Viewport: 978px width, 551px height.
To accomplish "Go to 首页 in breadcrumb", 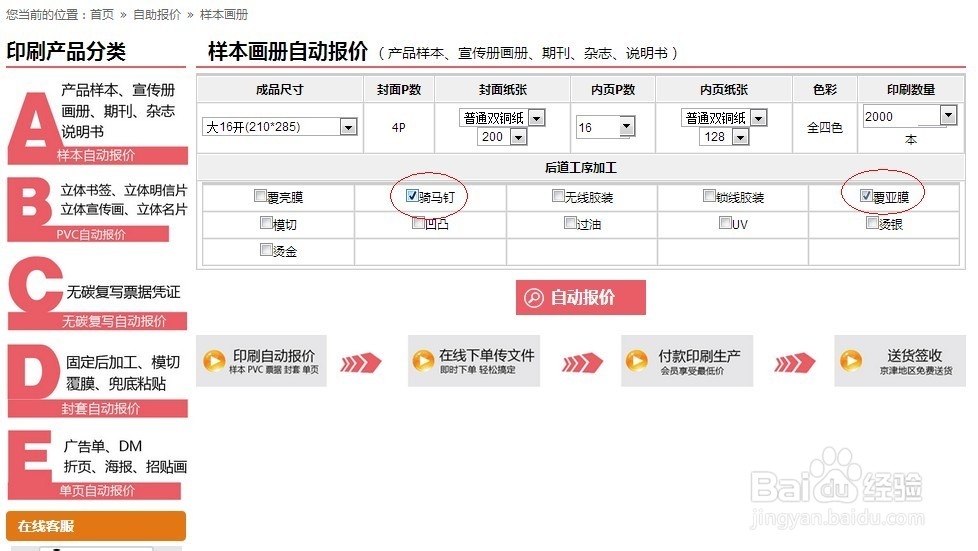I will [x=102, y=14].
